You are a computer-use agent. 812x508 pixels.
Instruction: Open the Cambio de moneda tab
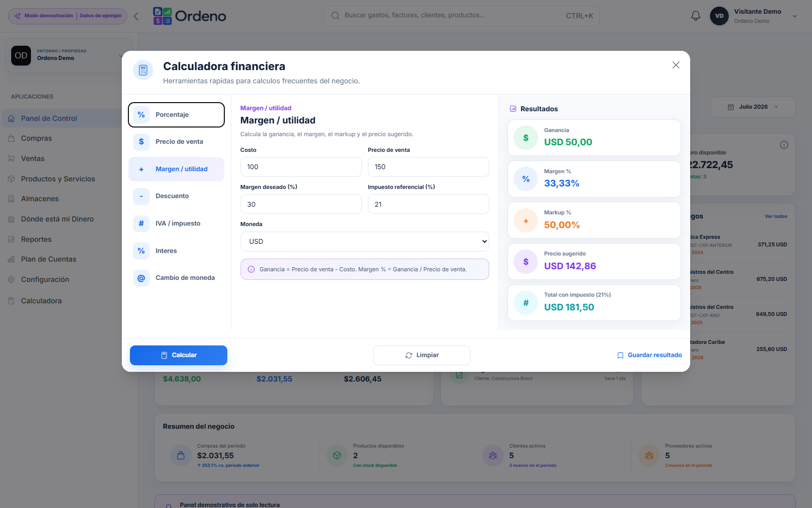click(x=176, y=278)
